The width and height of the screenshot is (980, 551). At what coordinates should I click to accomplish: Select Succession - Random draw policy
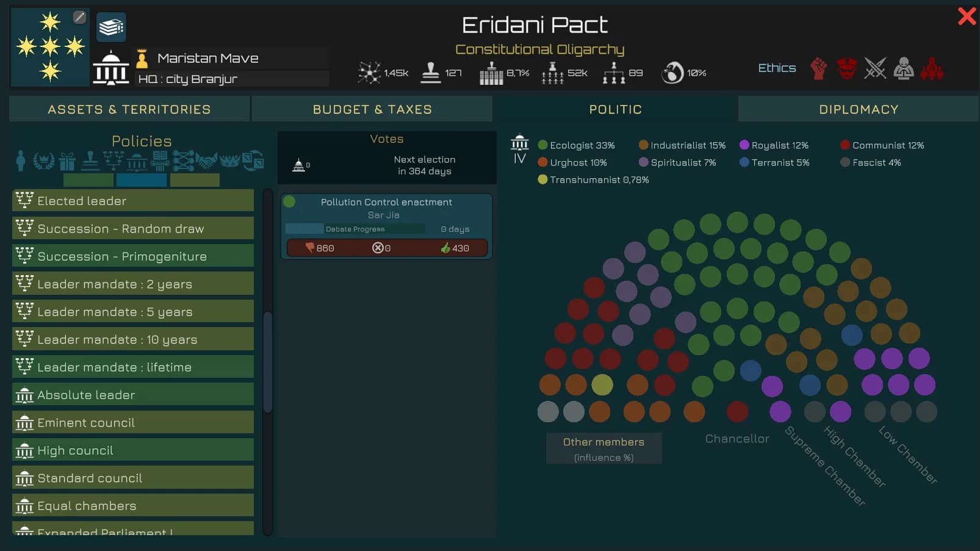pyautogui.click(x=133, y=228)
